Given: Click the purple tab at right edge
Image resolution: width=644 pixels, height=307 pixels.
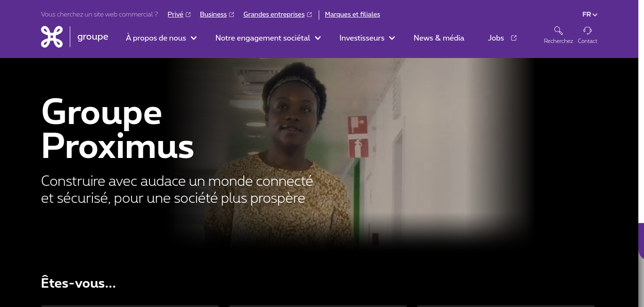Looking at the screenshot, I should point(641,241).
